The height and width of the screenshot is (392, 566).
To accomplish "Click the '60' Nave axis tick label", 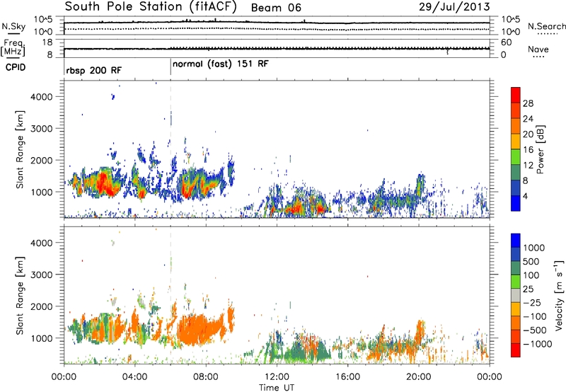I will (x=506, y=42).
